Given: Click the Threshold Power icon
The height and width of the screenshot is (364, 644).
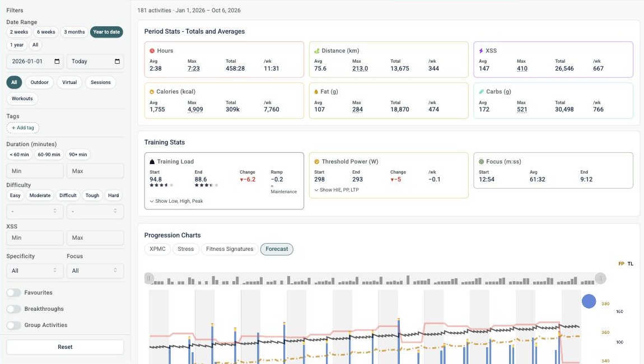Looking at the screenshot, I should click(316, 162).
